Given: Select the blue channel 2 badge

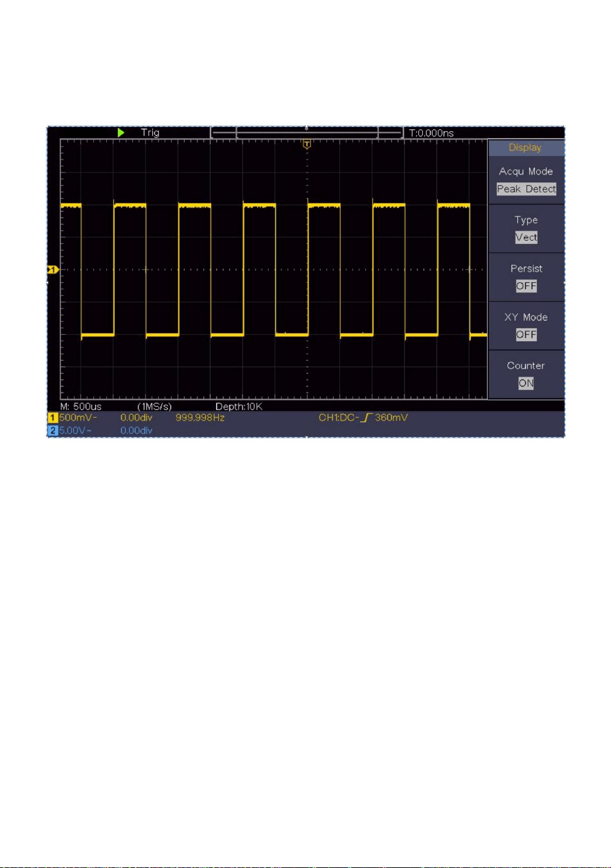Looking at the screenshot, I should (52, 430).
